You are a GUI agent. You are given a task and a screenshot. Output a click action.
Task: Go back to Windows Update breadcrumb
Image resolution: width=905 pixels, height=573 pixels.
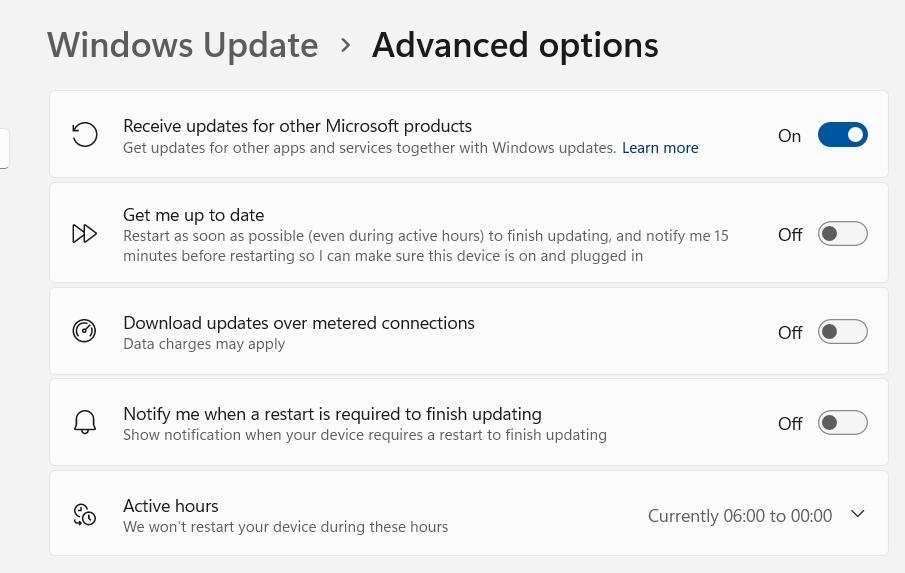(183, 45)
